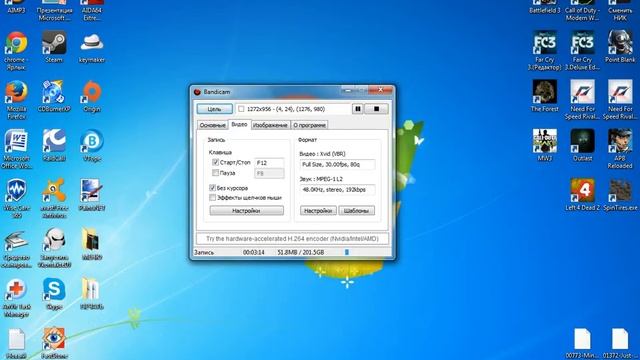Viewport: 640px width, 360px height.
Task: Open Настройки in the Запись group
Action: point(247,211)
